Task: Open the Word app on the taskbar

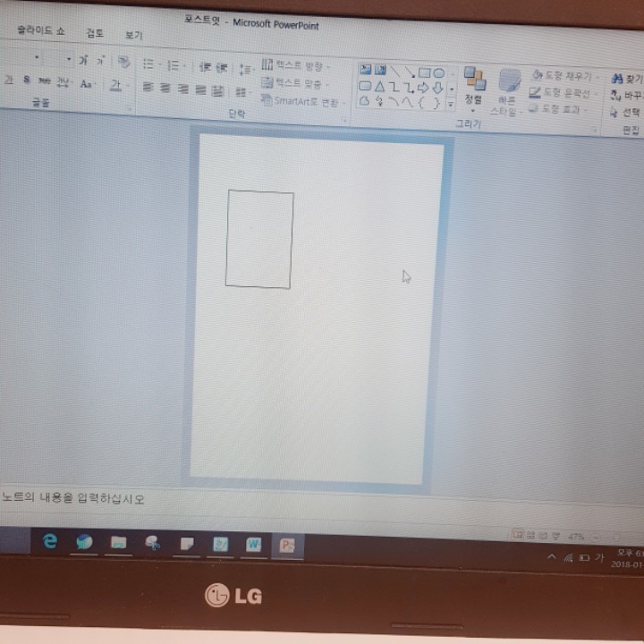Action: point(253,545)
